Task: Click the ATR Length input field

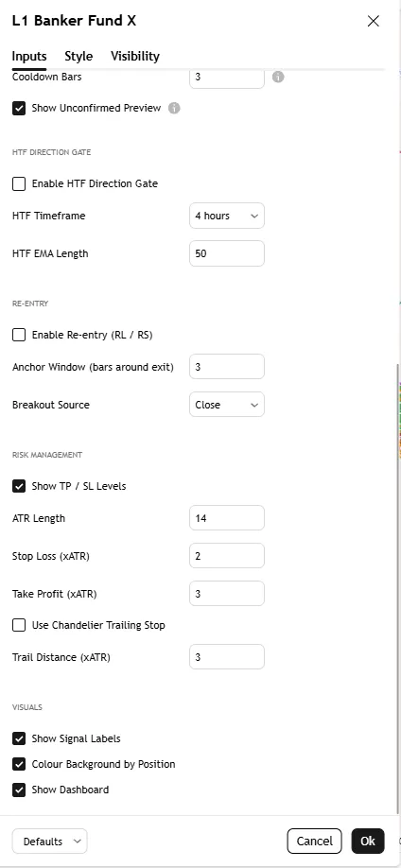Action: click(x=227, y=518)
